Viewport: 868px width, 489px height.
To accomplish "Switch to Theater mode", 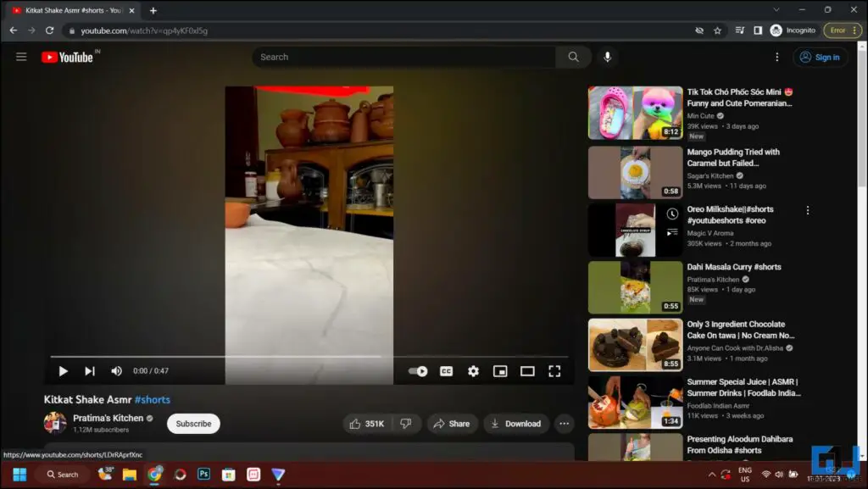I will [x=527, y=370].
